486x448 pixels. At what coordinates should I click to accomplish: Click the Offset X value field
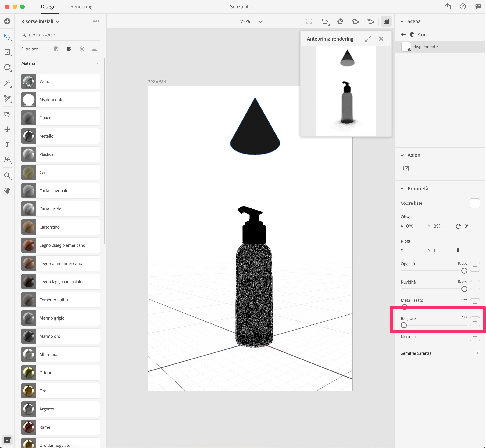415,226
